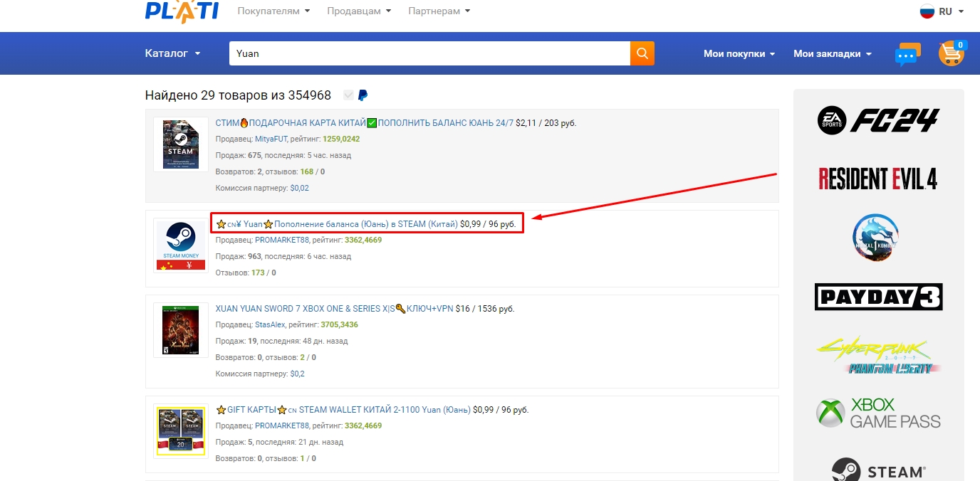Screen dimensions: 980x481
Task: Click partner commission $0,02
Action: click(299, 189)
